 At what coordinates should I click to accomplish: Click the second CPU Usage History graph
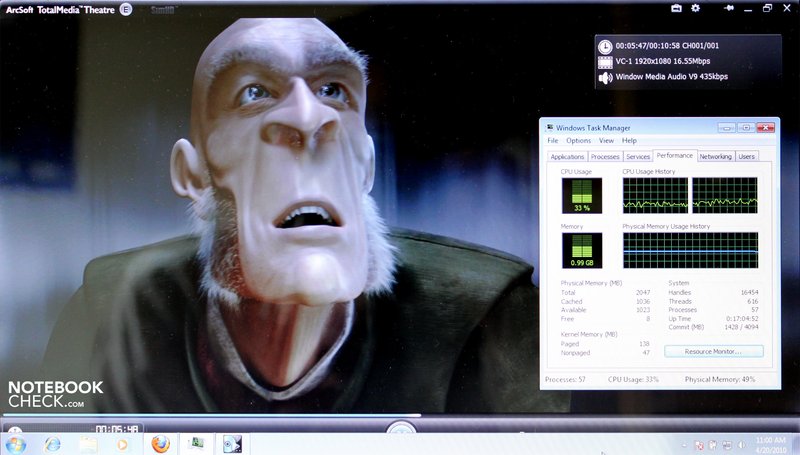pyautogui.click(x=724, y=195)
